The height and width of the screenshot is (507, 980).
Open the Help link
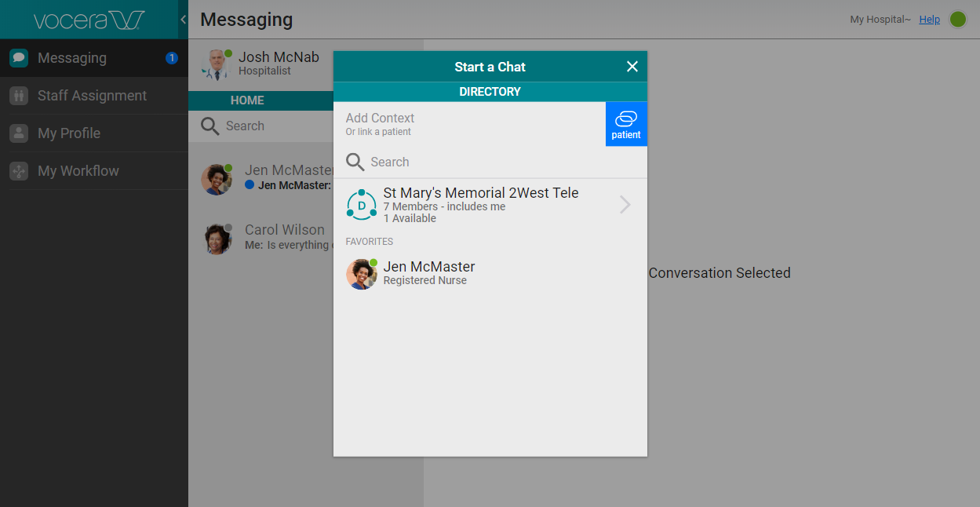pos(929,20)
